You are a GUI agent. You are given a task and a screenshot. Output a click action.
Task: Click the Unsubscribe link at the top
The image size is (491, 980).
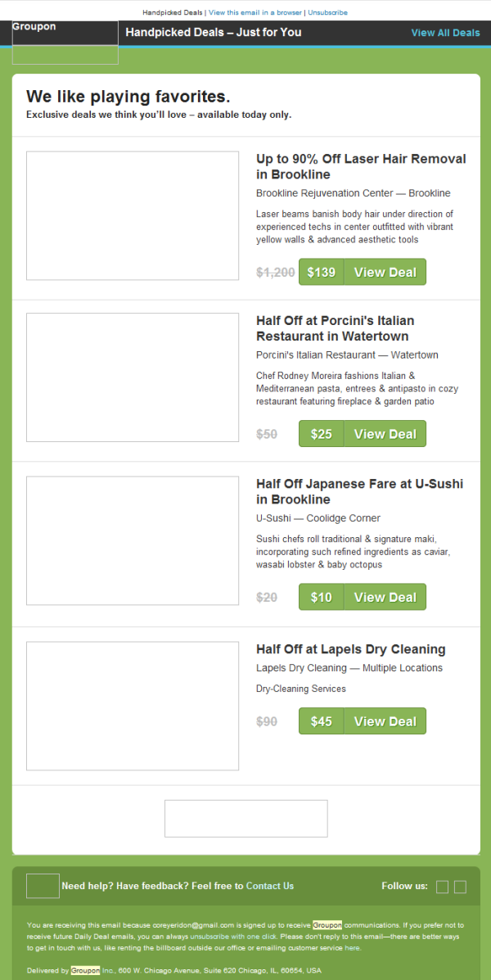(327, 13)
